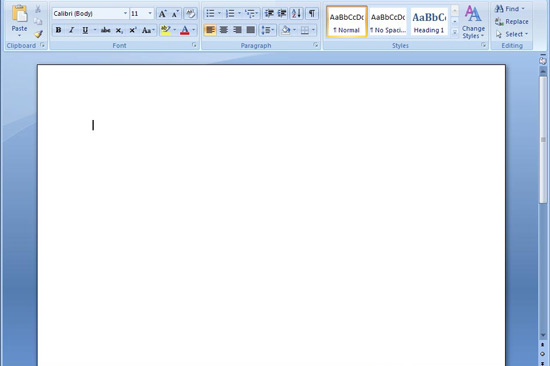Image resolution: width=550 pixels, height=366 pixels.
Task: Apply the Heading 1 style
Action: point(429,22)
